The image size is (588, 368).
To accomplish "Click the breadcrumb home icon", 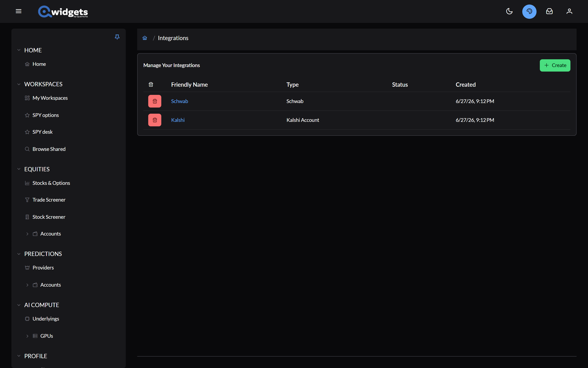I will [145, 38].
